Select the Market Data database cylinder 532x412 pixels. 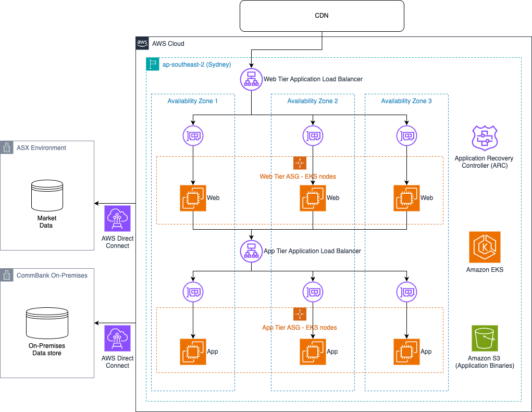[x=47, y=196]
